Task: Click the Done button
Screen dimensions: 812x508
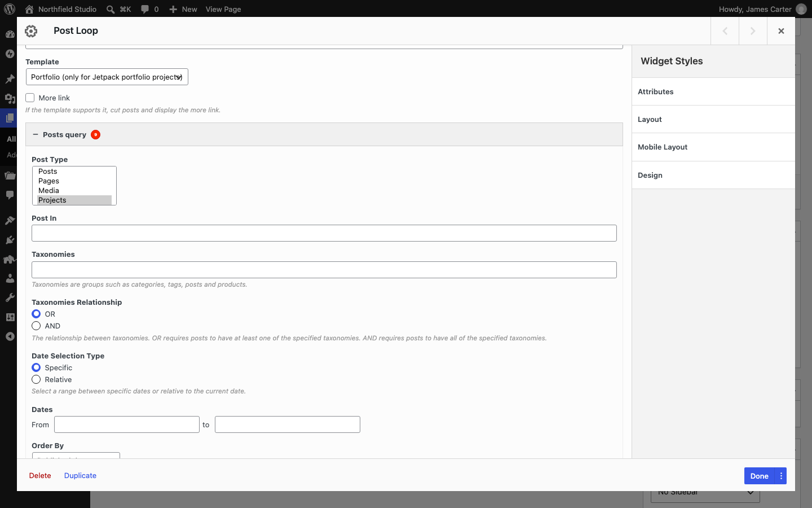Action: (760, 476)
